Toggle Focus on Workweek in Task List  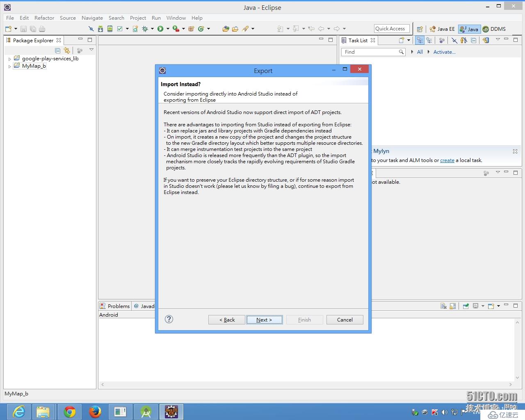coord(464,40)
